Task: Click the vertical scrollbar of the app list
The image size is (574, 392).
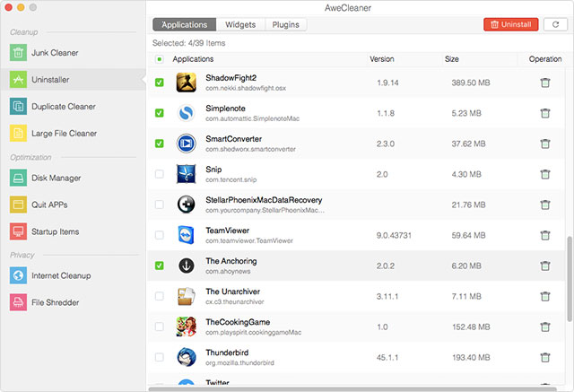Action: (x=570, y=278)
